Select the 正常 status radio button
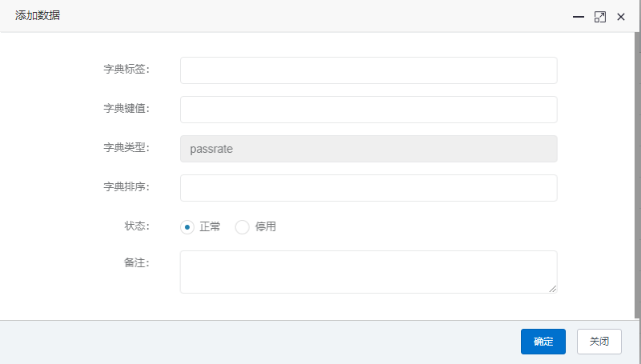Screen dimensions: 641x364 point(187,227)
